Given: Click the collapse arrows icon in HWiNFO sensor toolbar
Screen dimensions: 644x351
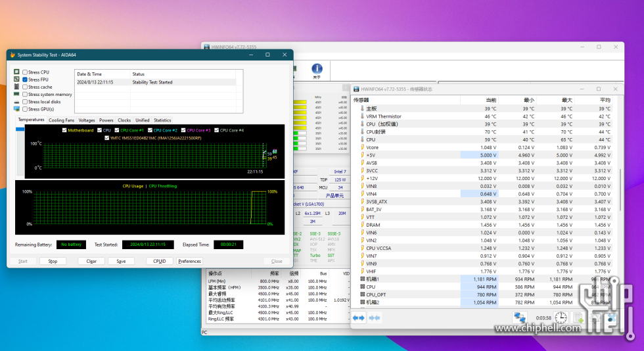Looking at the screenshot, I should (374, 317).
